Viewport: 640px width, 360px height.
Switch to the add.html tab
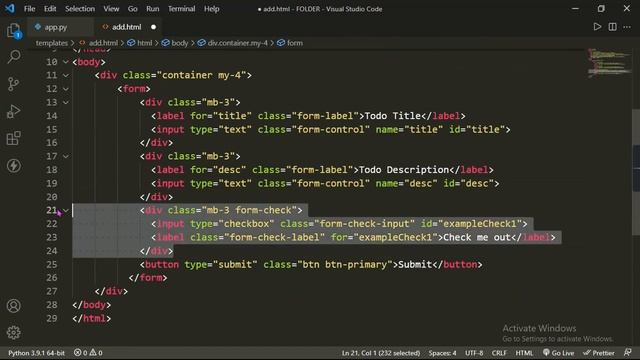[127, 27]
